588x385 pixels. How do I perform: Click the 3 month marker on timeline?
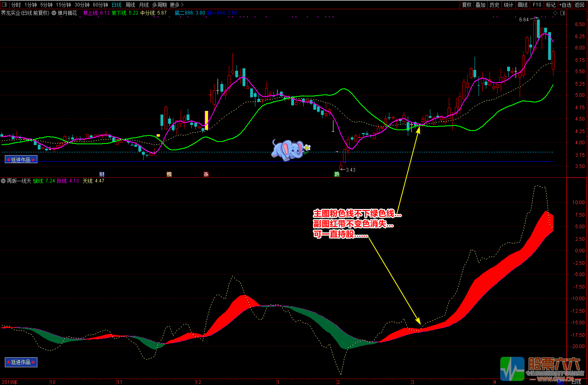[x=413, y=382]
